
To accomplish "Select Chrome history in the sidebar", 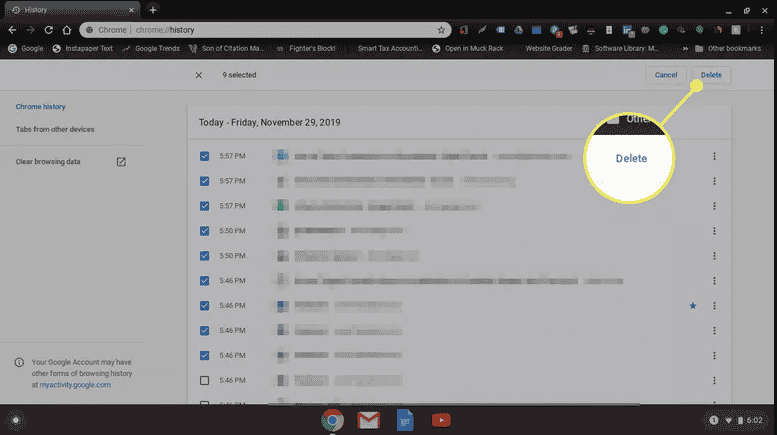I will (x=41, y=107).
